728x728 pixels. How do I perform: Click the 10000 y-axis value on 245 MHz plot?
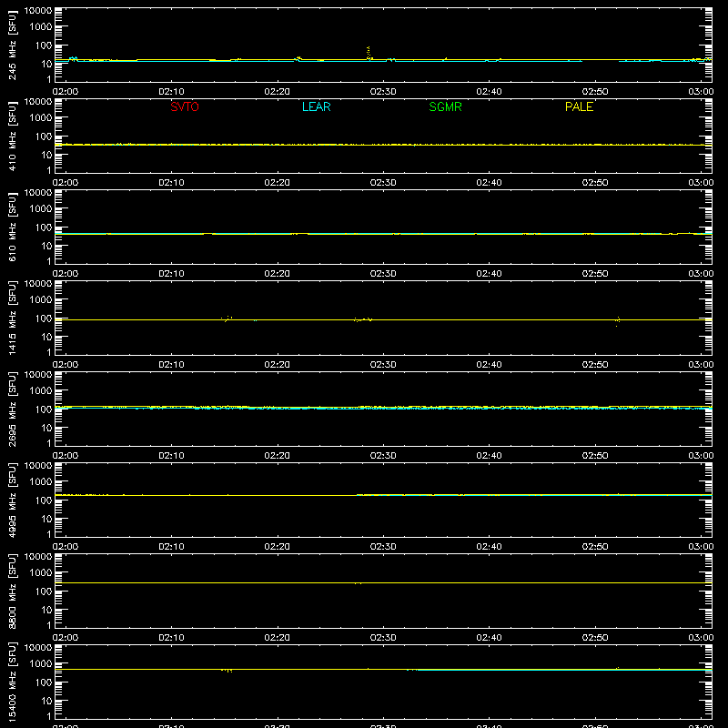point(38,10)
